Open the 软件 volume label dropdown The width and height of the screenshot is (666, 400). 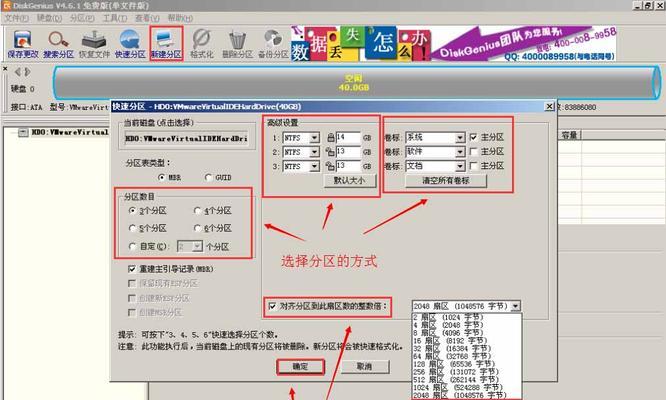tap(460, 152)
